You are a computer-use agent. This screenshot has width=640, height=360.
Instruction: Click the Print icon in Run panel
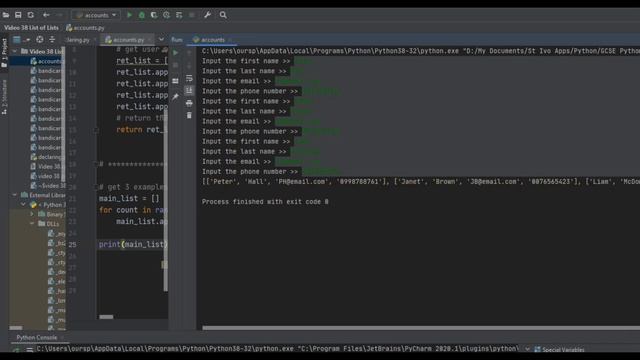(189, 103)
